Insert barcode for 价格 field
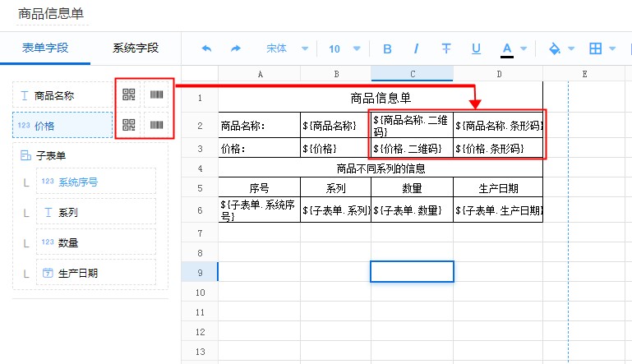 click(x=157, y=125)
